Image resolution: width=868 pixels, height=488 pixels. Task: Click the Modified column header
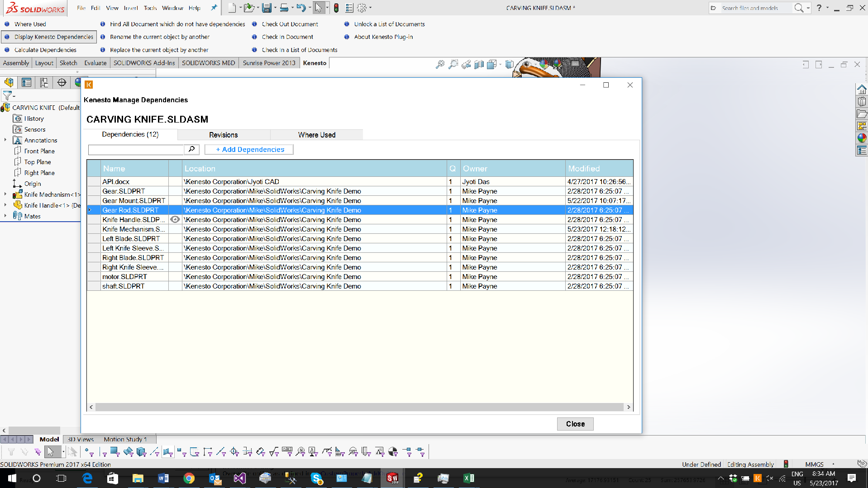pos(599,168)
